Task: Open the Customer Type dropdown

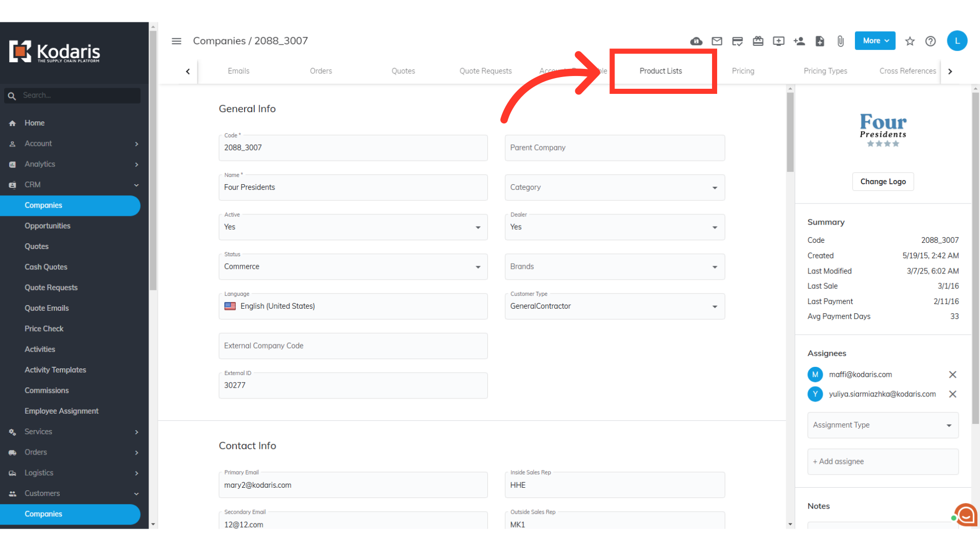Action: pyautogui.click(x=615, y=307)
